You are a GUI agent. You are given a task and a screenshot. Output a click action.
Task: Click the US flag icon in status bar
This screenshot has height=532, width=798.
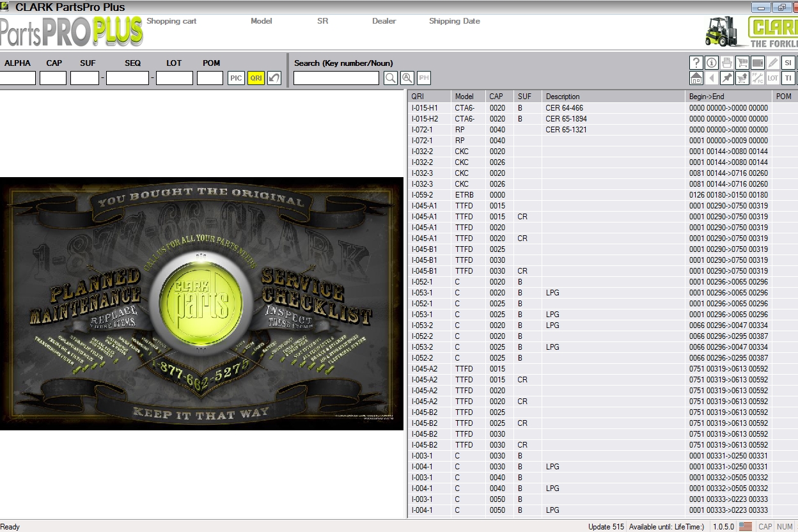(x=746, y=527)
